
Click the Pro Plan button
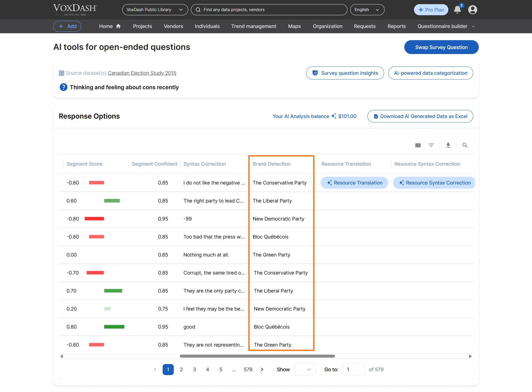(431, 10)
